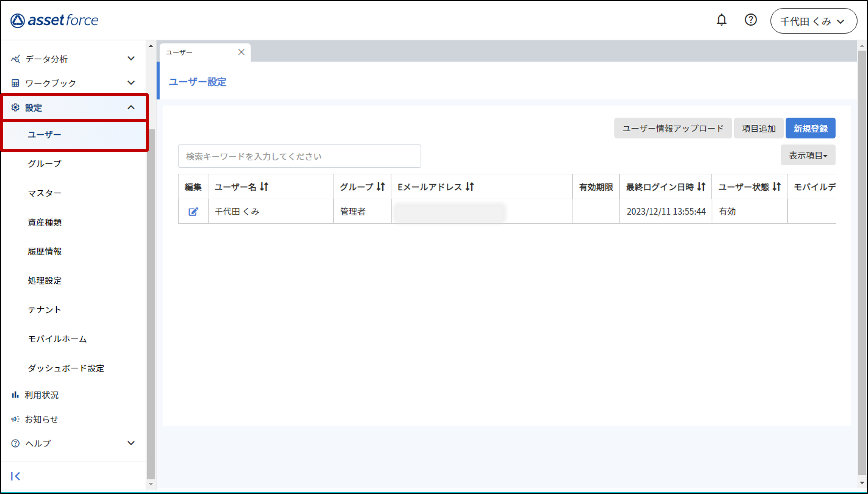Open the notifications bell icon
This screenshot has width=868, height=494.
[721, 20]
